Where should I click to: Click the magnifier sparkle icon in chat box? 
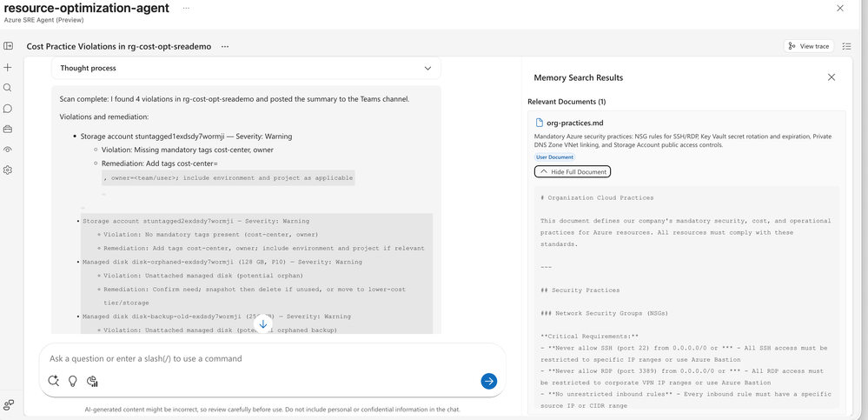click(54, 381)
